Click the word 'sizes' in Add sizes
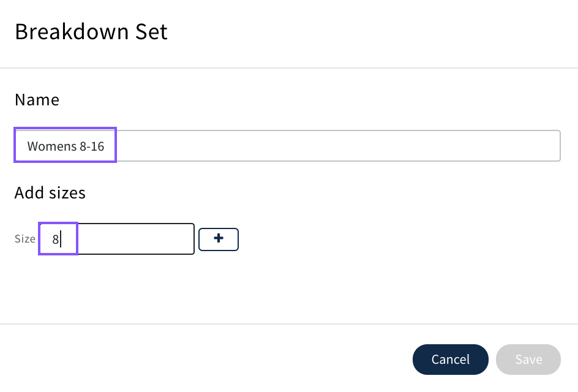 click(x=67, y=193)
